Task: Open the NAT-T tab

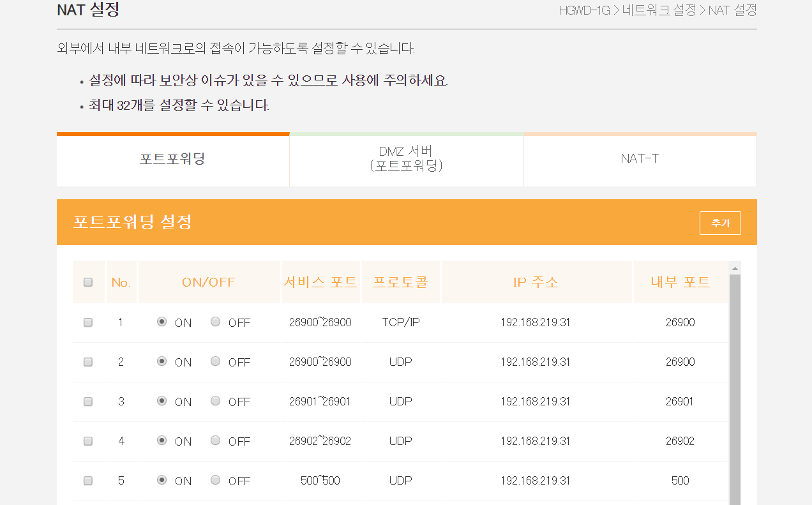Action: (x=640, y=159)
